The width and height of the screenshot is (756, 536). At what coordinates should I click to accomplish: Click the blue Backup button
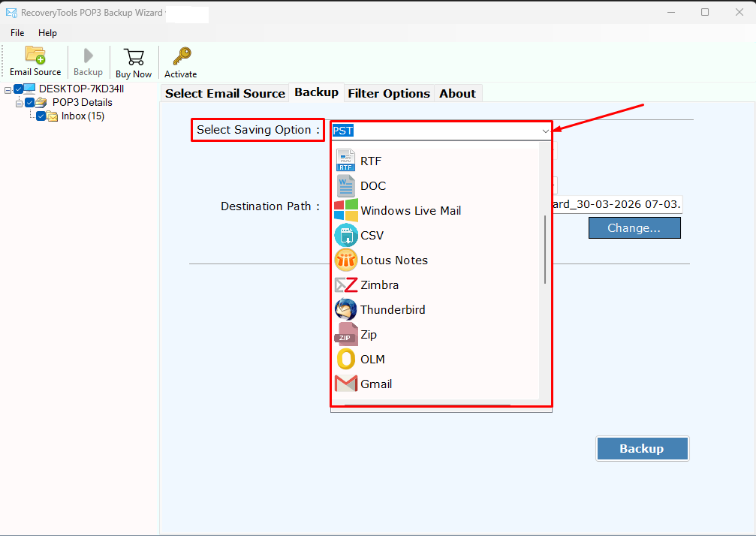[x=642, y=448]
